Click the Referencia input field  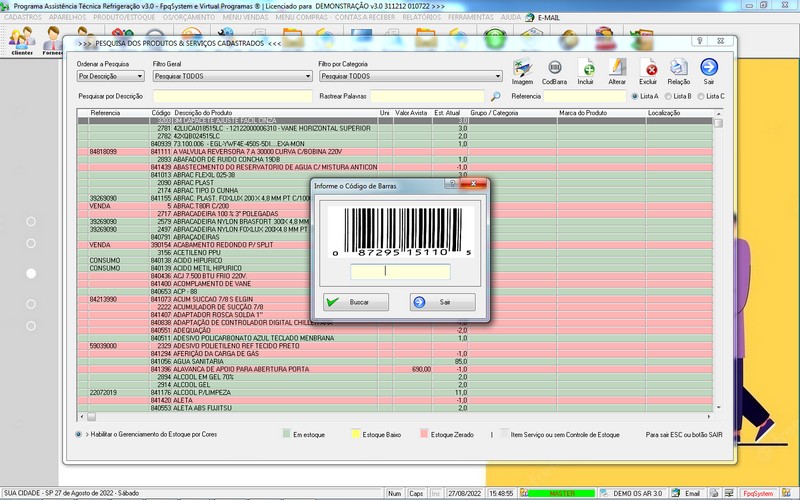tap(585, 96)
